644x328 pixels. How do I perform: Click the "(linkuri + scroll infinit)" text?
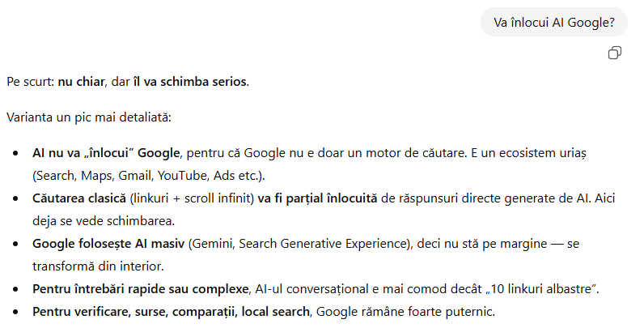pos(192,198)
